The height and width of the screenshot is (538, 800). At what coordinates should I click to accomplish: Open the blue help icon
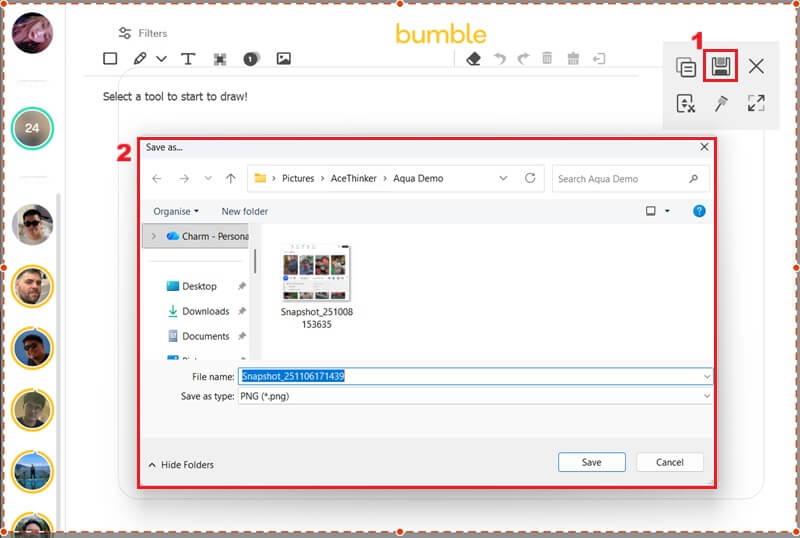coord(699,211)
